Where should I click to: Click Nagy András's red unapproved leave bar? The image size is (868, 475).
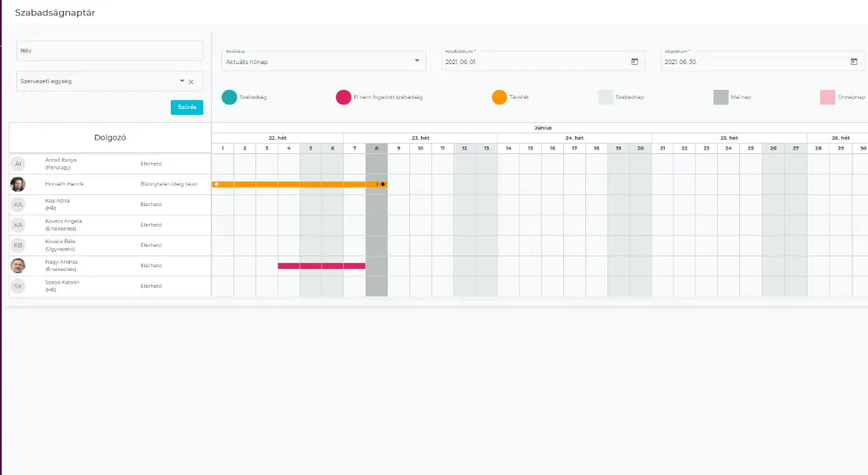point(321,266)
